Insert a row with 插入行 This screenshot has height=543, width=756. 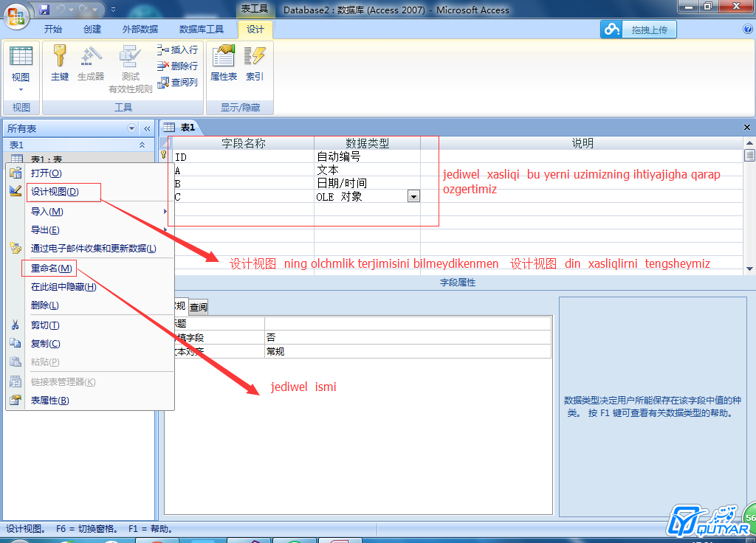[x=177, y=49]
